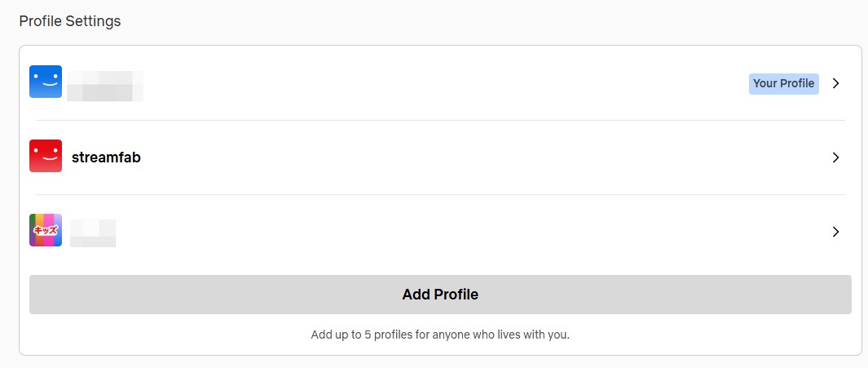Click the smile on the blue avatar

(x=46, y=86)
